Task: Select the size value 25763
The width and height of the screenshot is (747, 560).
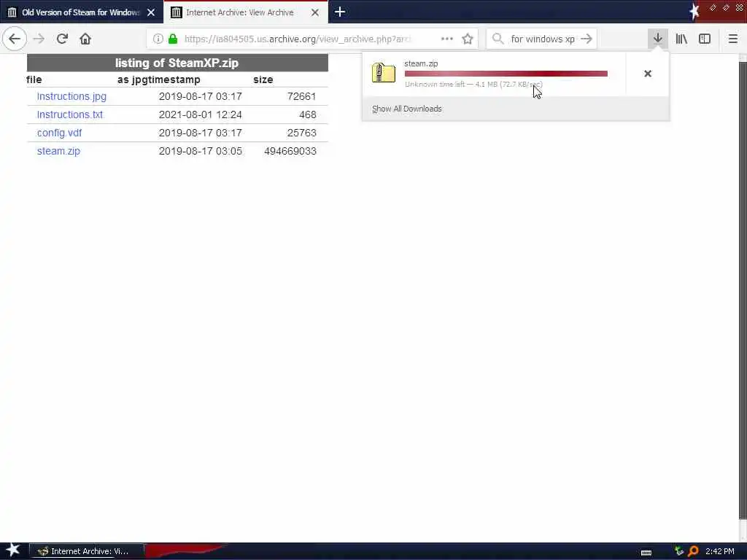Action: 301,133
